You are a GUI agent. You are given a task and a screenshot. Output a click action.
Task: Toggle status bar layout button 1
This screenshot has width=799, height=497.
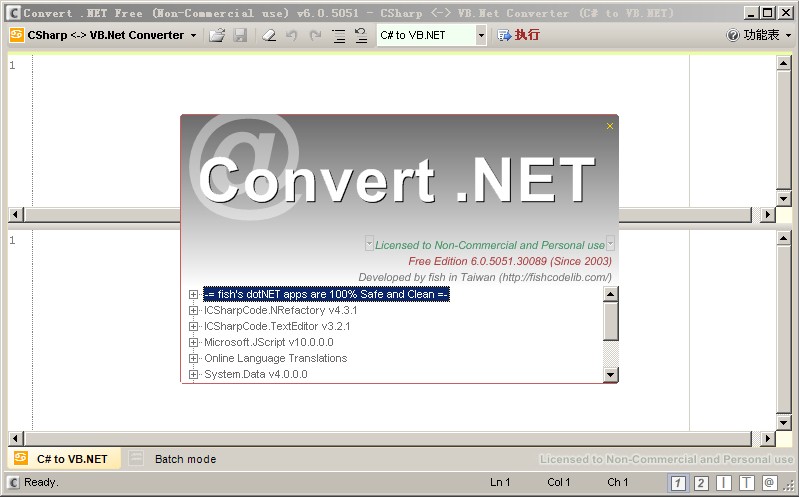(x=678, y=483)
